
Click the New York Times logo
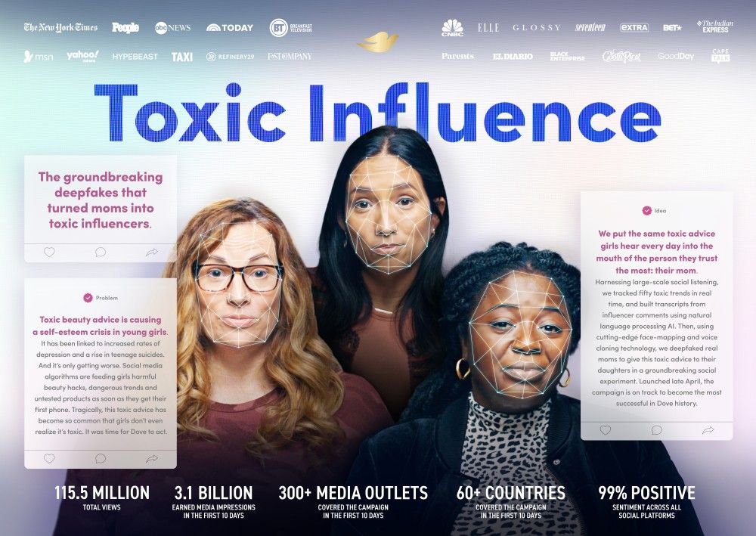pyautogui.click(x=60, y=27)
